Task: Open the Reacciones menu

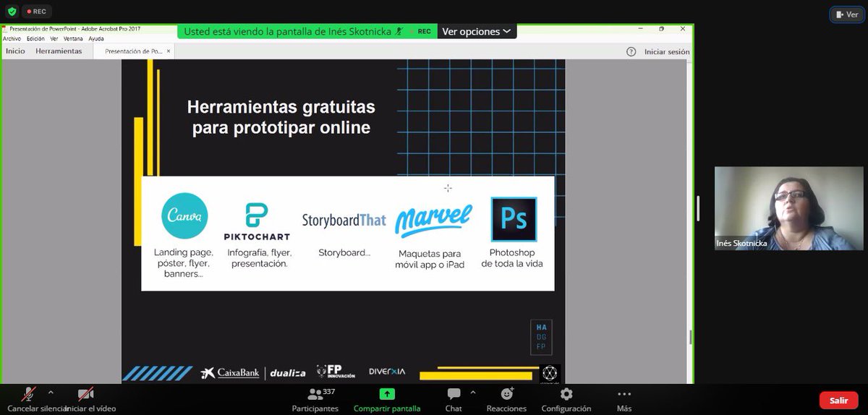Action: 506,399
